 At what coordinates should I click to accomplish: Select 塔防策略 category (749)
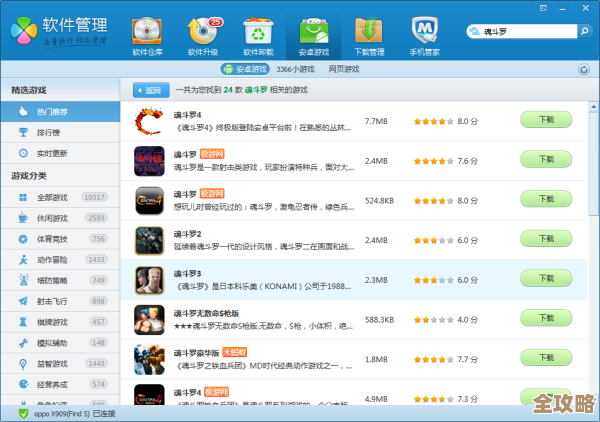(x=60, y=280)
